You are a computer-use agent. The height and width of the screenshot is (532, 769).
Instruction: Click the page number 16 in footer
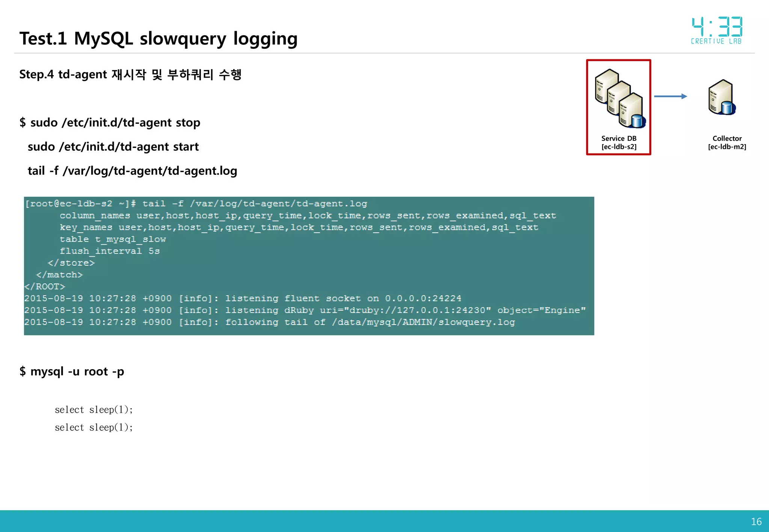click(x=756, y=521)
